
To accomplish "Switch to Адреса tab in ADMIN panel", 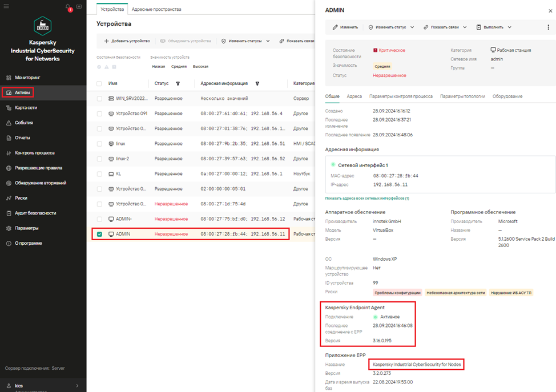I will coord(354,96).
